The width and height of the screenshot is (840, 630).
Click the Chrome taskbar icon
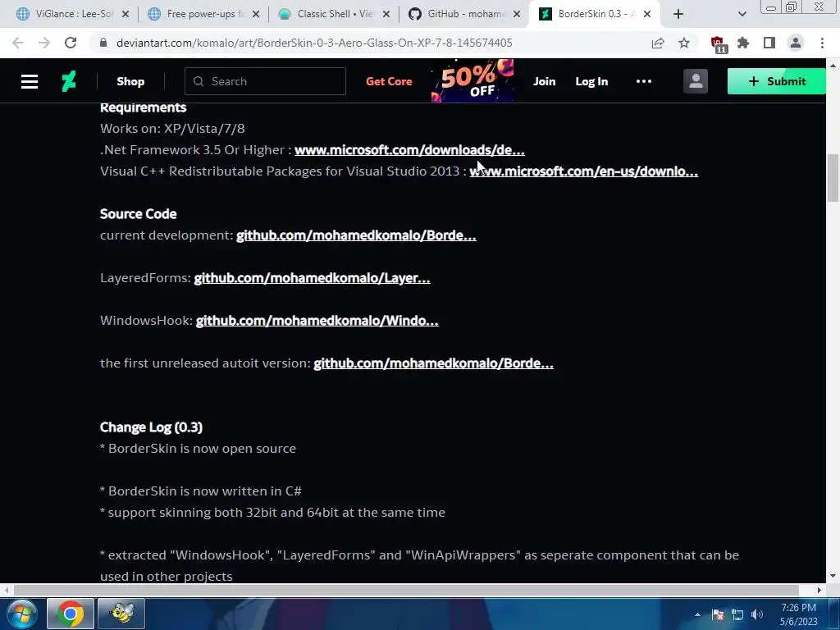pos(71,614)
